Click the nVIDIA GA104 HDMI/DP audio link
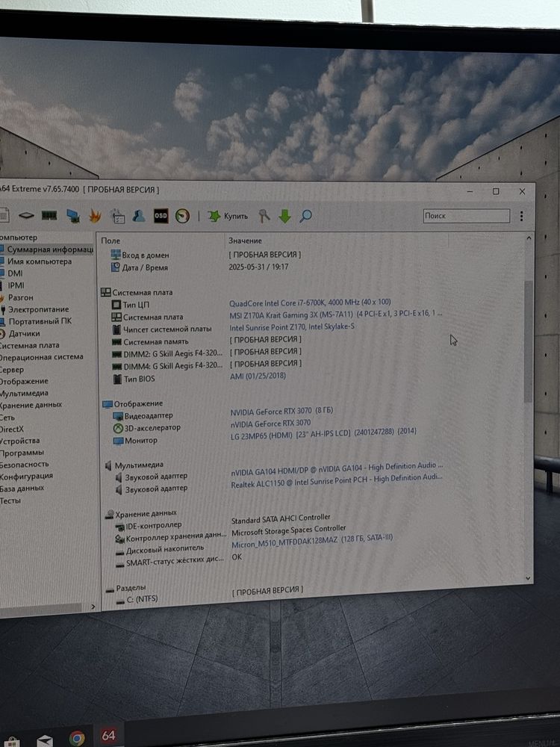This screenshot has height=747, width=560. pyautogui.click(x=337, y=469)
